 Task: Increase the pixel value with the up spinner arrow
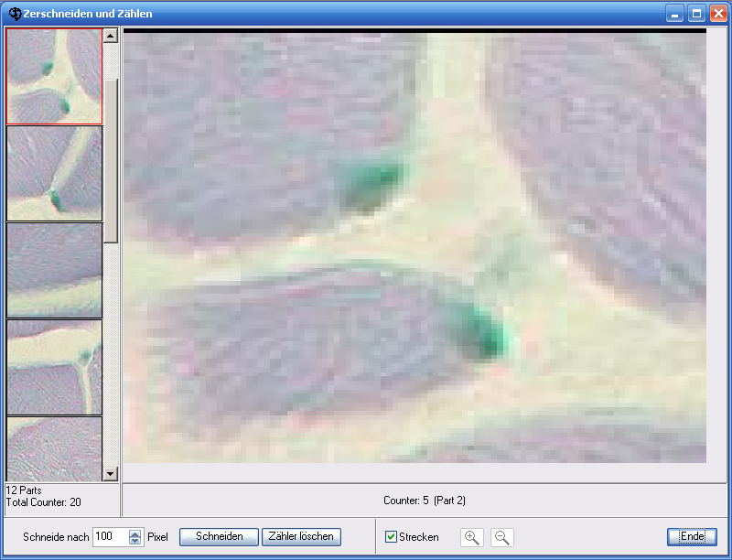tap(135, 533)
